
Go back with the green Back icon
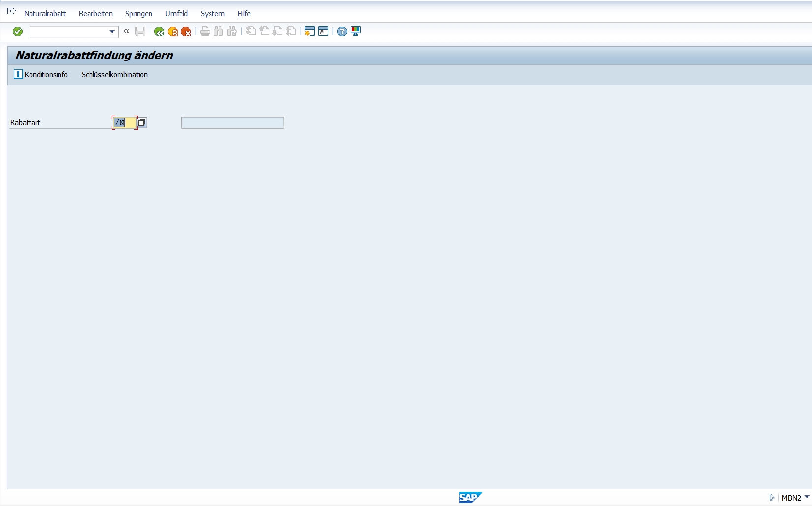pyautogui.click(x=159, y=31)
